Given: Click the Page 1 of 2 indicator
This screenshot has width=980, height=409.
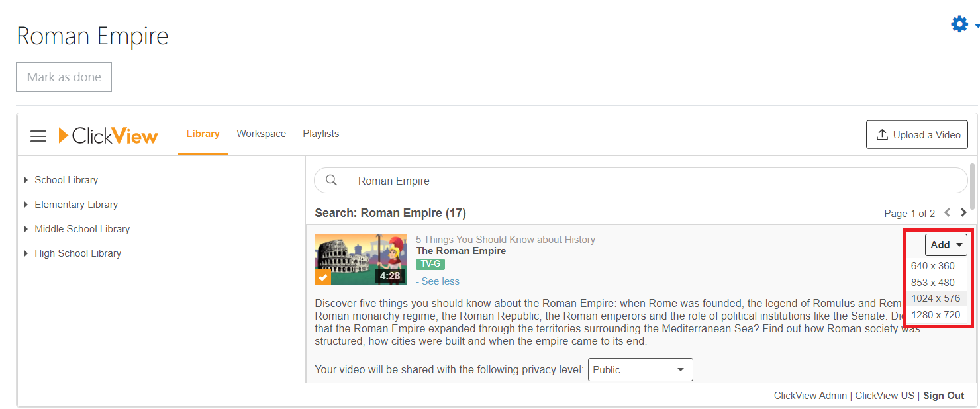Looking at the screenshot, I should [910, 214].
